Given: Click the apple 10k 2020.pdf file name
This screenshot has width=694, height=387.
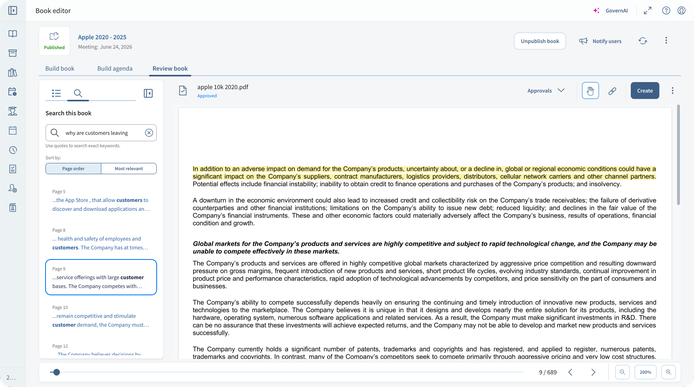Looking at the screenshot, I should tap(223, 87).
